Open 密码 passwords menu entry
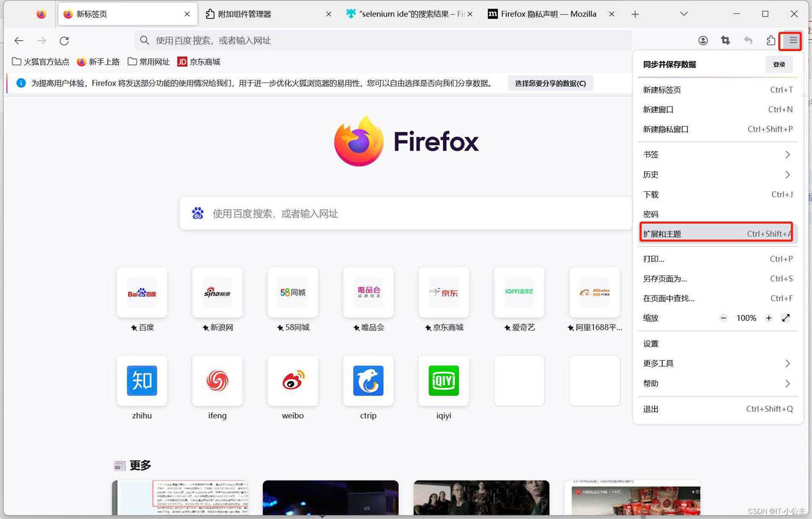This screenshot has height=519, width=812. (718, 214)
